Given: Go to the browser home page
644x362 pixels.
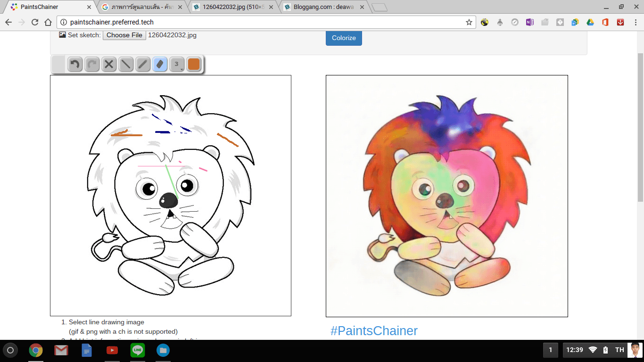Looking at the screenshot, I should pos(48,22).
